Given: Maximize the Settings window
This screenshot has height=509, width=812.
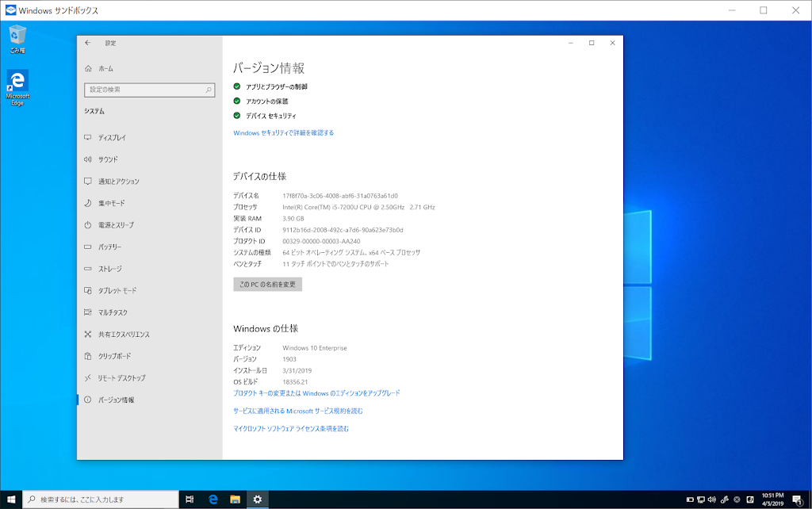Looking at the screenshot, I should pyautogui.click(x=592, y=43).
